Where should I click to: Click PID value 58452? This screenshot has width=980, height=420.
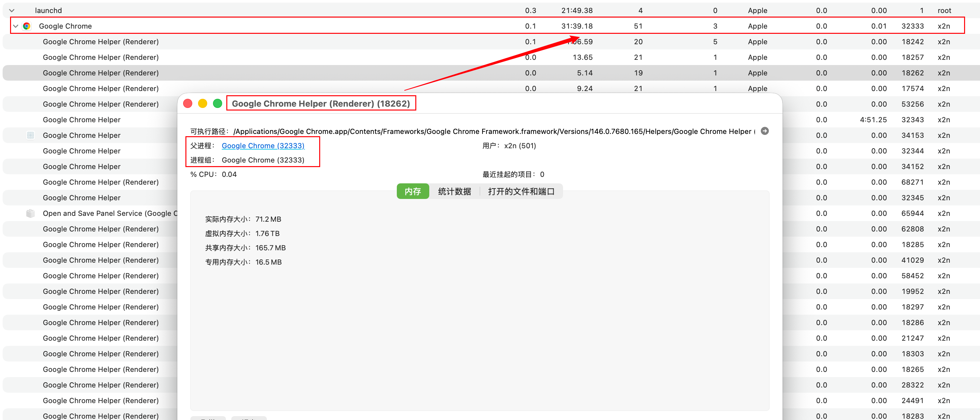(912, 276)
